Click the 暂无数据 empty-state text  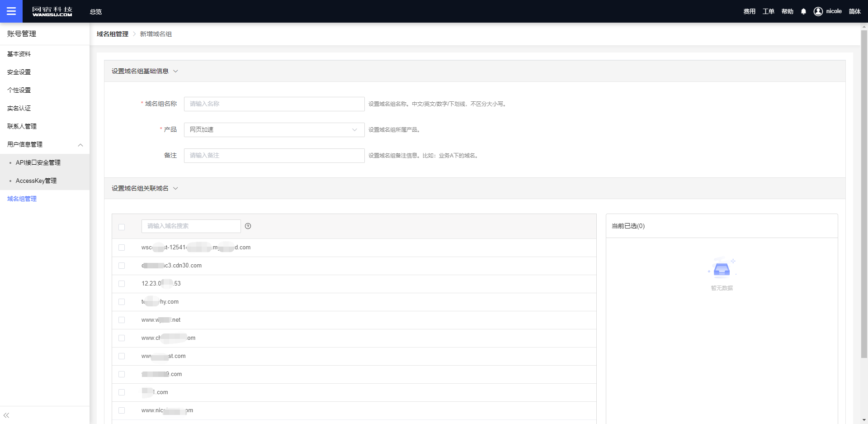point(722,288)
